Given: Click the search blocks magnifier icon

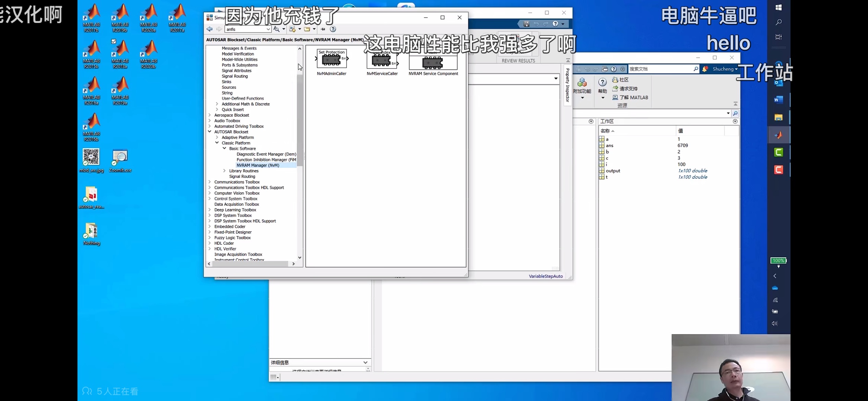Looking at the screenshot, I should tap(276, 29).
